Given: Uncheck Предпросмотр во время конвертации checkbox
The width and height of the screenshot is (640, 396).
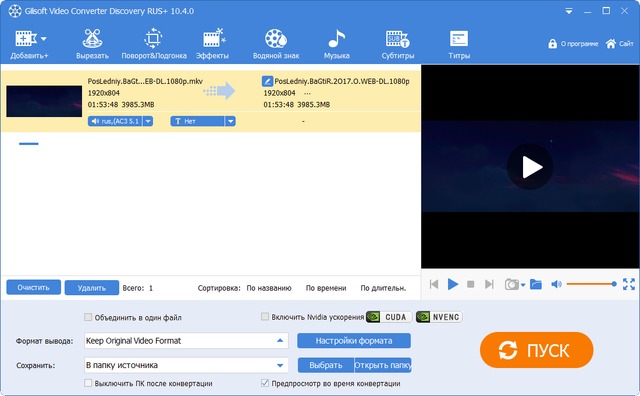Looking at the screenshot, I should (265, 383).
